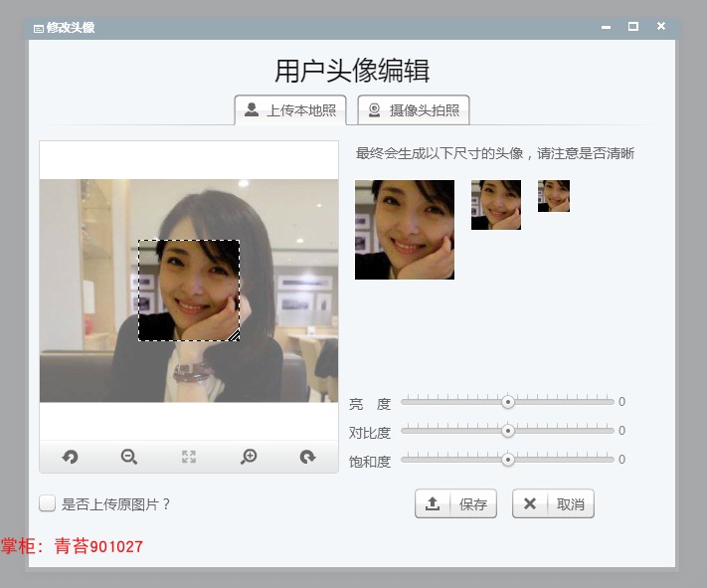Viewport: 707px width, 588px height.
Task: Select the medium avatar preview thumbnail
Action: (x=496, y=205)
